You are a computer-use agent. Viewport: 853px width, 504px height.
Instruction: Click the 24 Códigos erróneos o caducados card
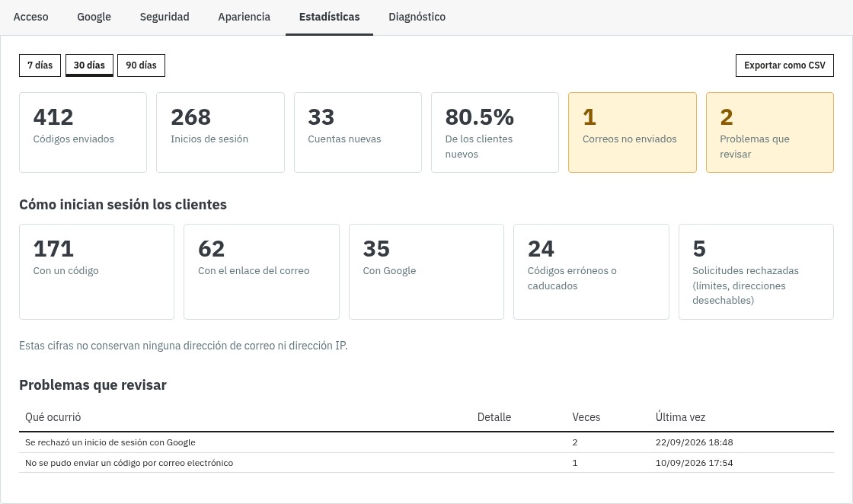tap(591, 272)
